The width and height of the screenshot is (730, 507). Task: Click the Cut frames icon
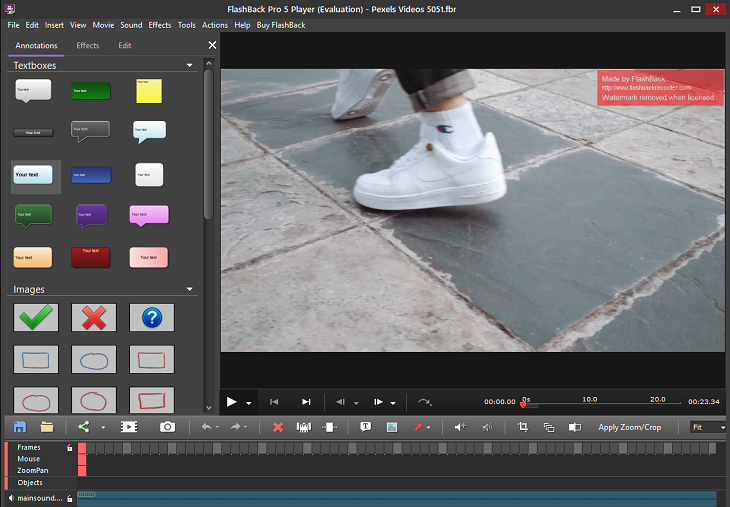(x=304, y=427)
